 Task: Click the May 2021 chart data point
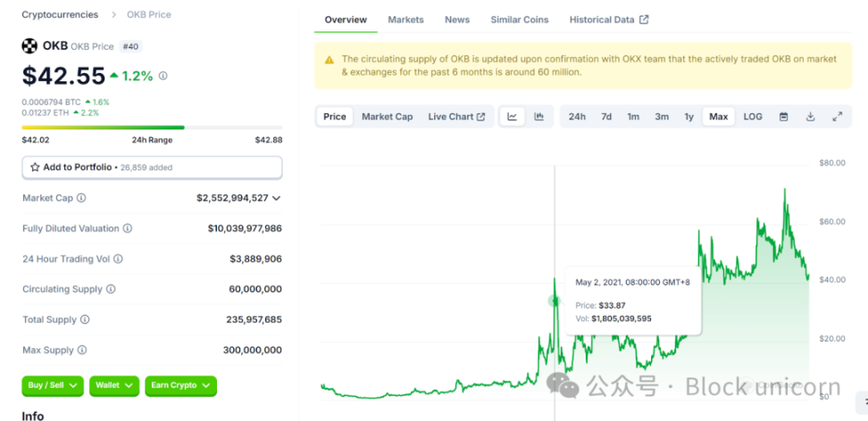(555, 301)
